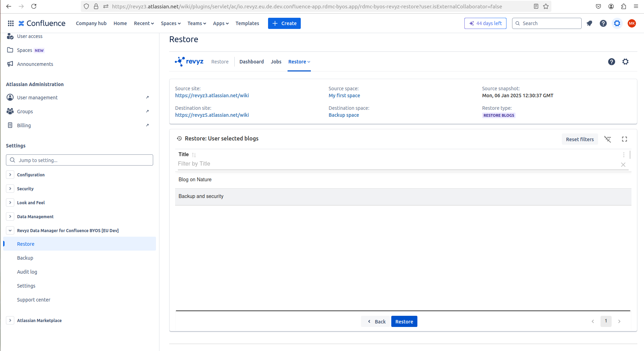
Task: Open the revyz5 destination site link
Action: pyautogui.click(x=212, y=115)
